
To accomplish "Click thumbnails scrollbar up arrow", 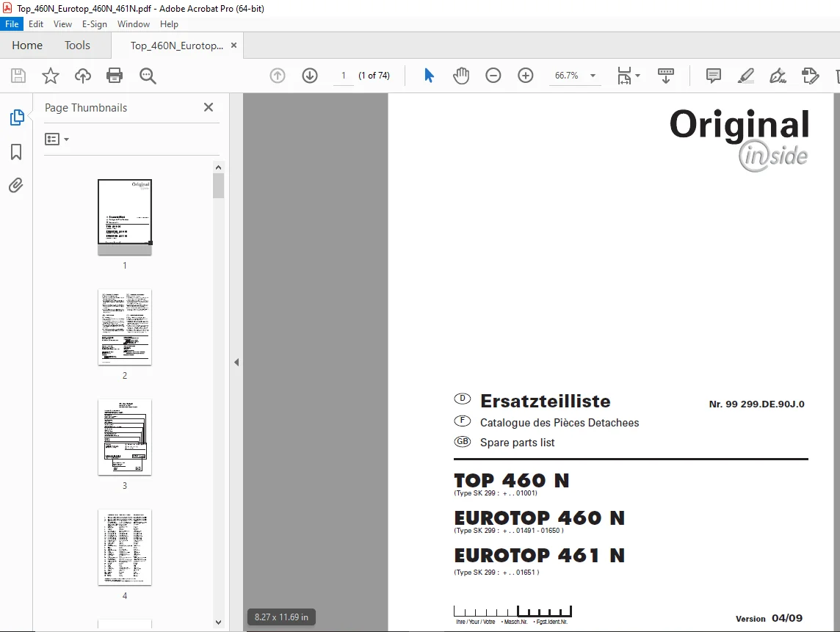I will coord(218,167).
